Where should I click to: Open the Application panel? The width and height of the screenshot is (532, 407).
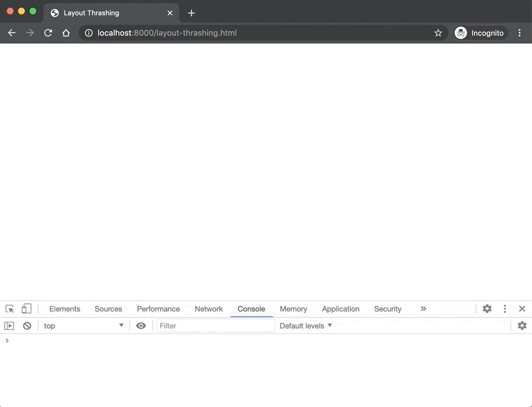click(341, 309)
